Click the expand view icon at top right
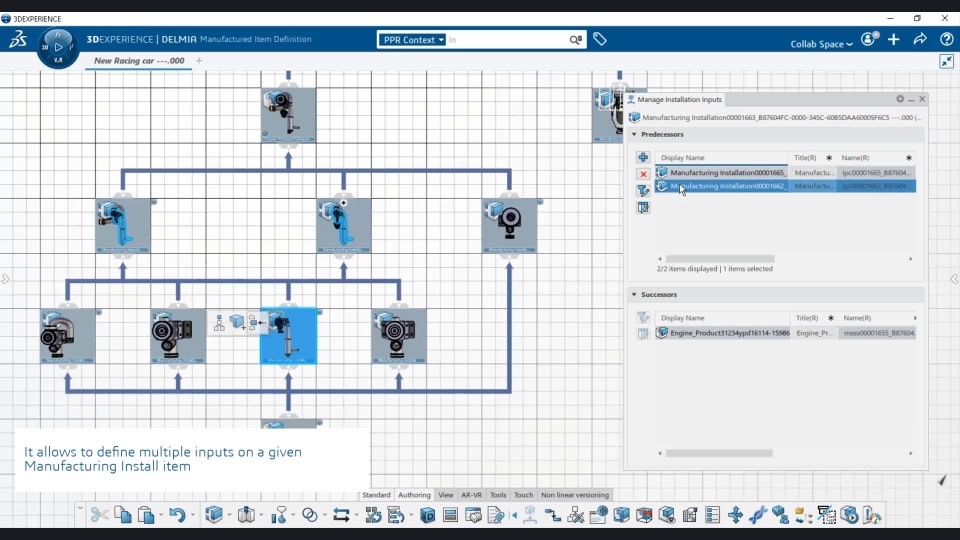The image size is (960, 540). pos(947,61)
